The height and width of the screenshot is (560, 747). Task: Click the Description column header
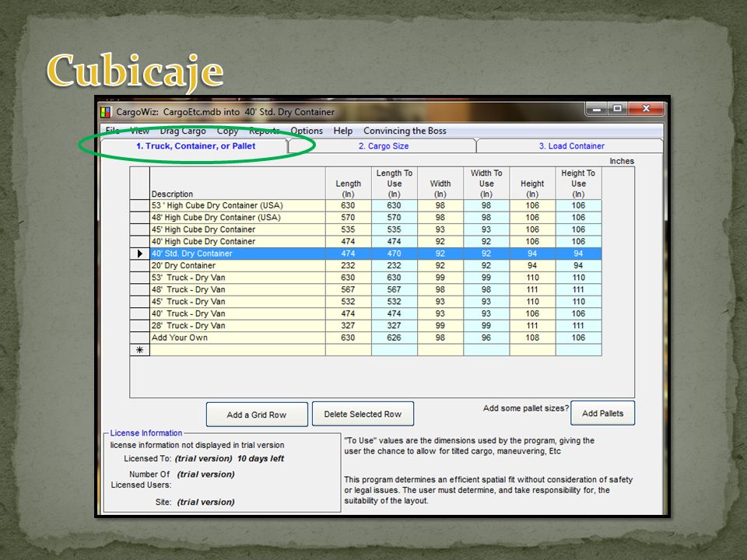238,184
